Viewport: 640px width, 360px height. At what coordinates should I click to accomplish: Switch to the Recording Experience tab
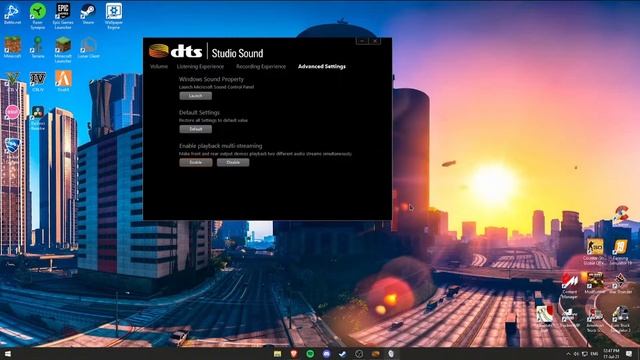(261, 66)
